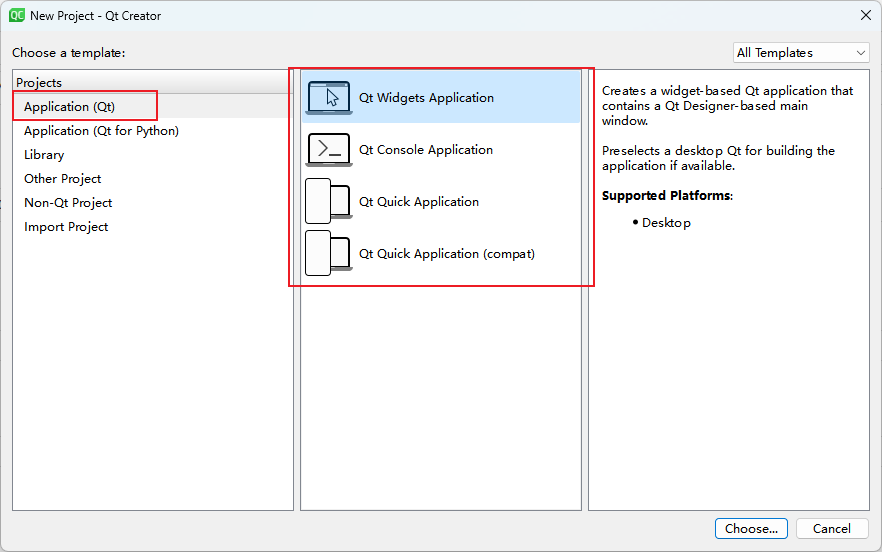Click the Projects header in category list

(39, 83)
